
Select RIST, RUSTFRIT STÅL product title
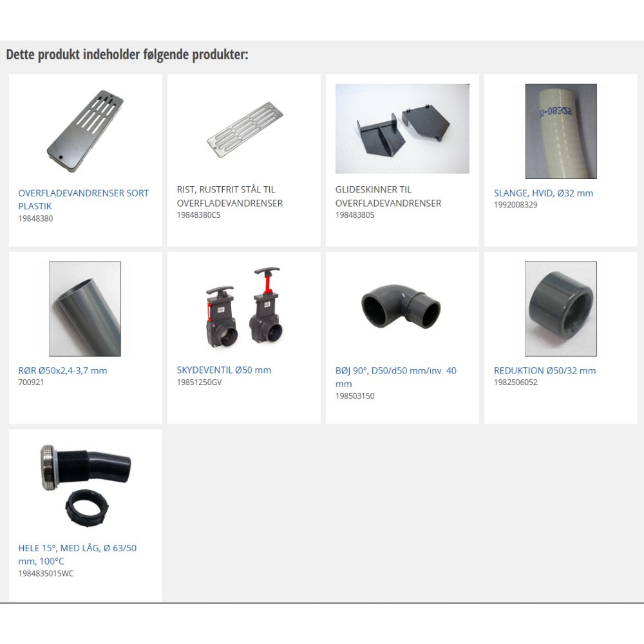coord(230,196)
